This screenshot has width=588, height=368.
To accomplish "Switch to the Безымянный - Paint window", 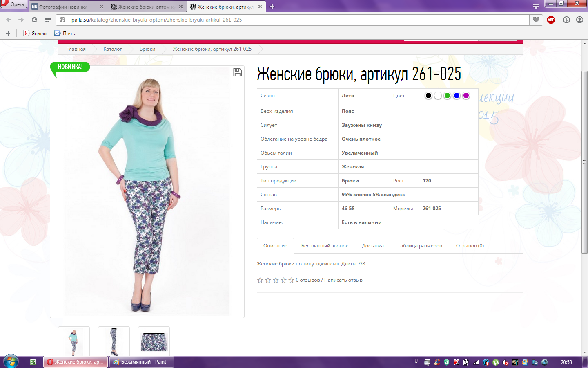I will 141,362.
